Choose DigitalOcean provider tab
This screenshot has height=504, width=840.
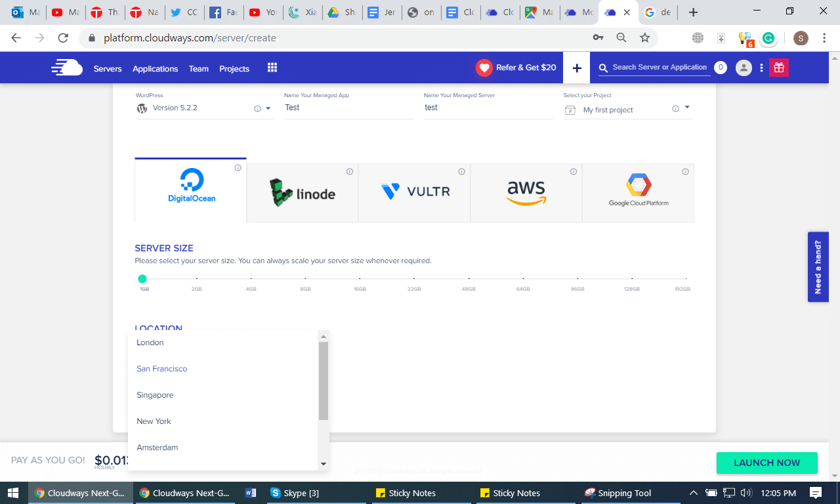tap(191, 190)
